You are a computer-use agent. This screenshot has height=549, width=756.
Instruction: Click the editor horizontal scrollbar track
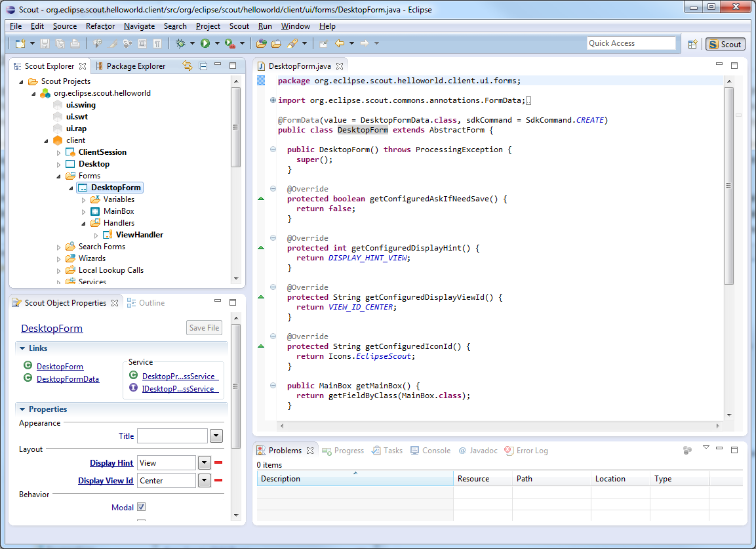[x=500, y=426]
